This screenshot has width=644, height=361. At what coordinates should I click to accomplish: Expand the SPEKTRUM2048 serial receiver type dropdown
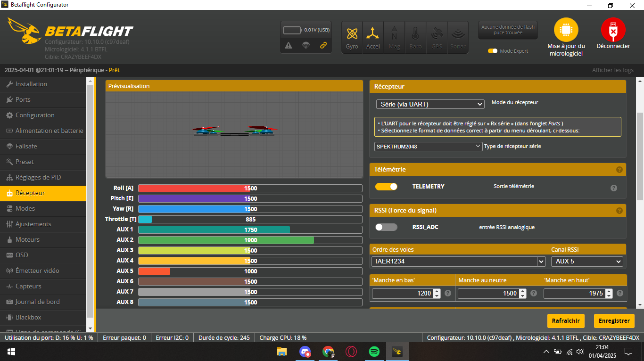428,147
